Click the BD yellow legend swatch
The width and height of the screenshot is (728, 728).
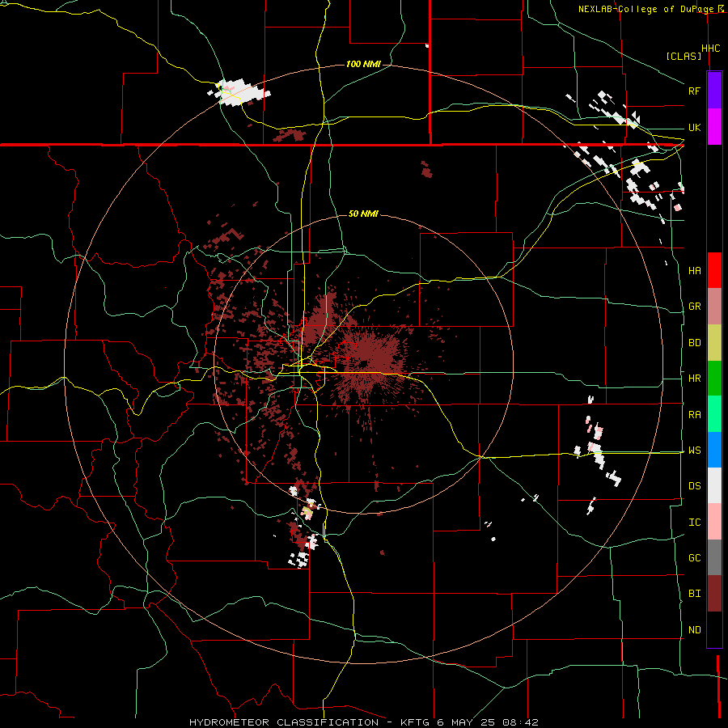(714, 343)
